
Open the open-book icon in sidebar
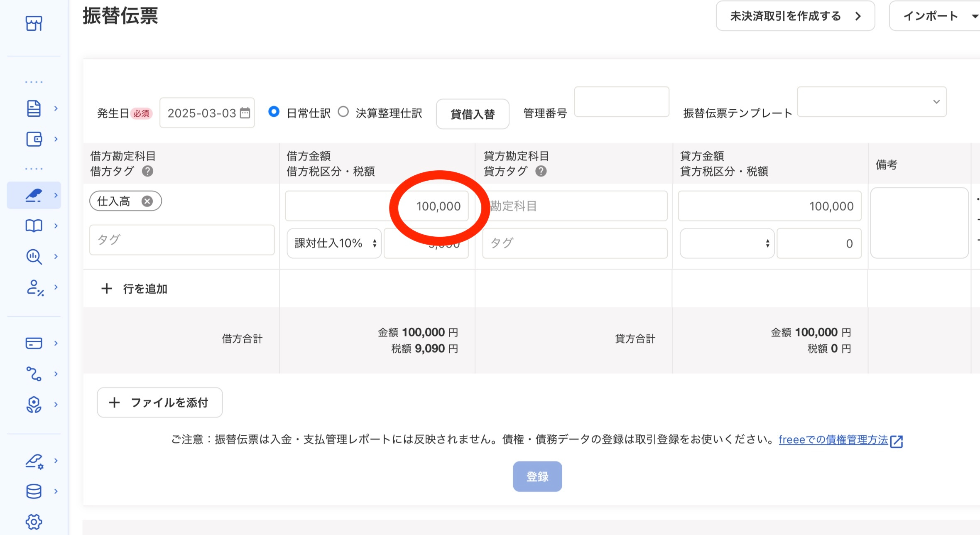34,226
